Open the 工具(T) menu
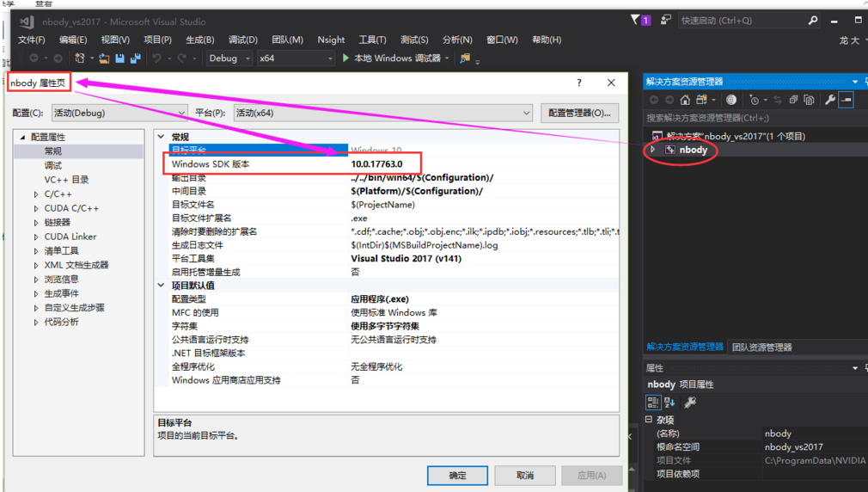Image resolution: width=868 pixels, height=492 pixels. point(373,40)
